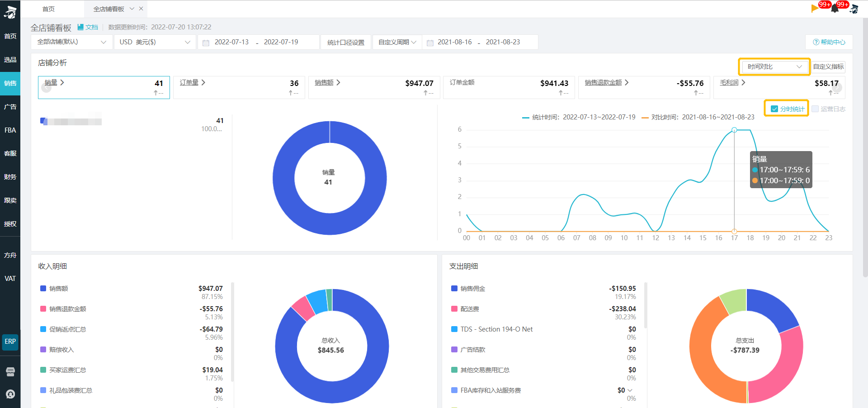
Task: Click the 促销返点汇总 legend swatch
Action: pyautogui.click(x=43, y=329)
